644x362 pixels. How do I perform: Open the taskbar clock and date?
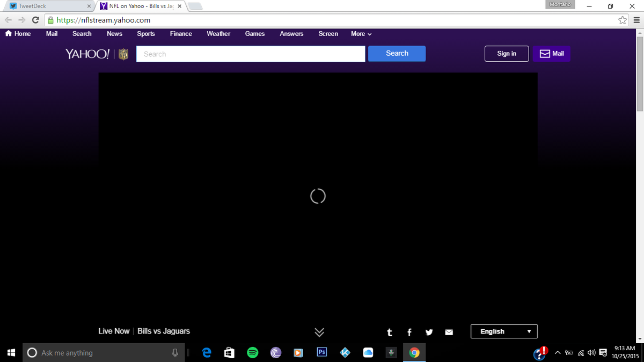(624, 352)
